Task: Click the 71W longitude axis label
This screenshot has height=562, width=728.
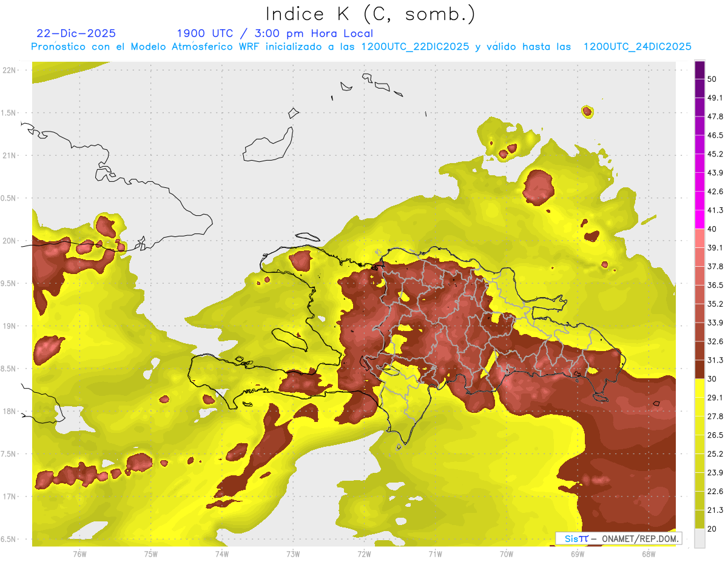Action: tap(435, 554)
